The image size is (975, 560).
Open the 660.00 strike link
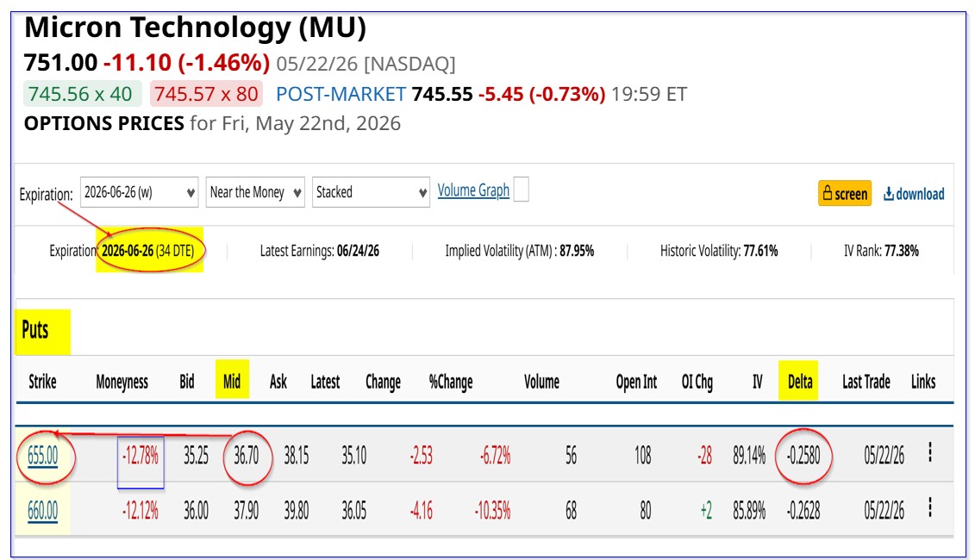point(42,511)
